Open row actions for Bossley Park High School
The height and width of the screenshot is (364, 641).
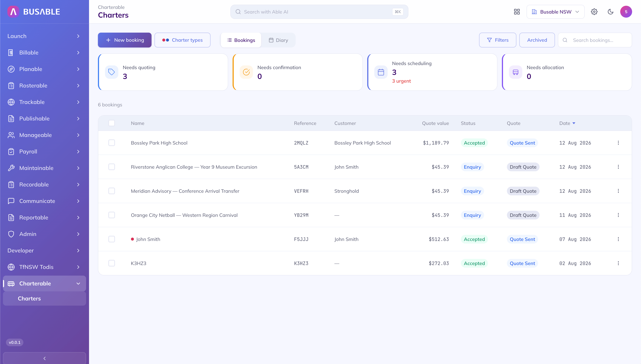click(x=618, y=143)
